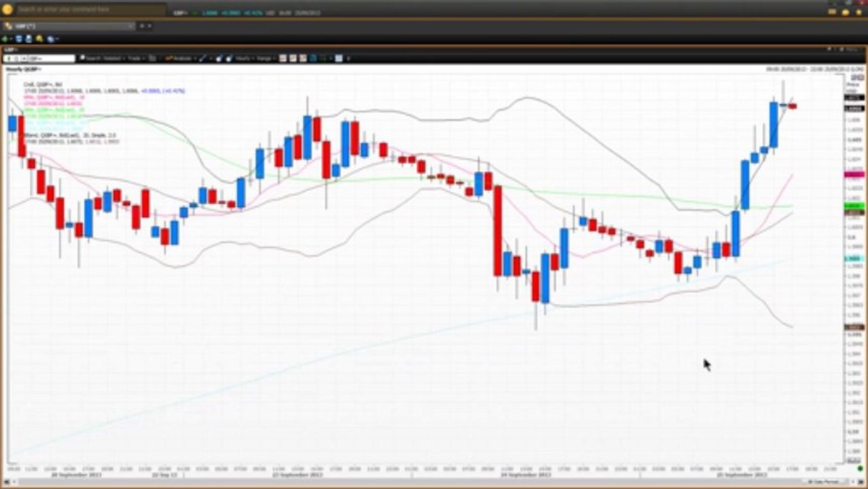868x489 pixels.
Task: Click the yellow folder icon at top right
Action: coord(846,12)
